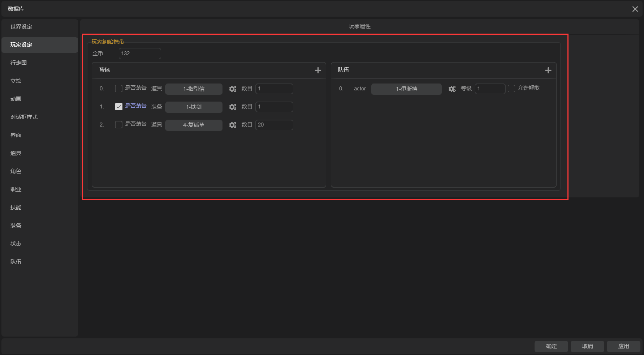The width and height of the screenshot is (644, 355).
Task: Apply changes with the 应用 button
Action: (x=623, y=346)
